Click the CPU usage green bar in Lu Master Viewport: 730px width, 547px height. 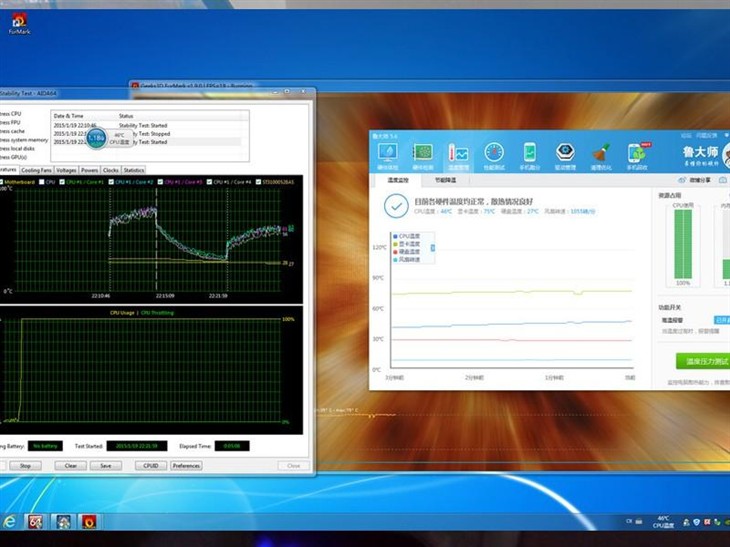pos(683,244)
